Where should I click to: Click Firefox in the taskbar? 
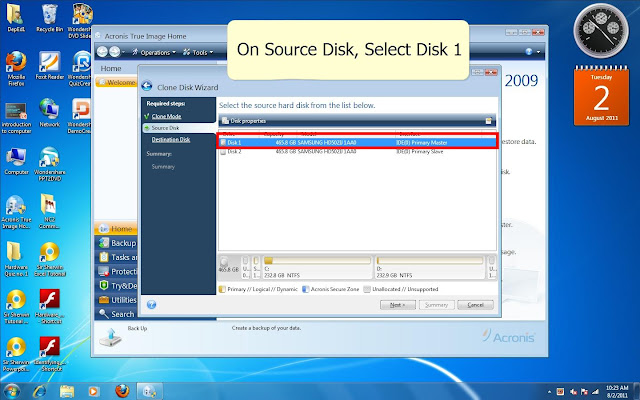[122, 391]
